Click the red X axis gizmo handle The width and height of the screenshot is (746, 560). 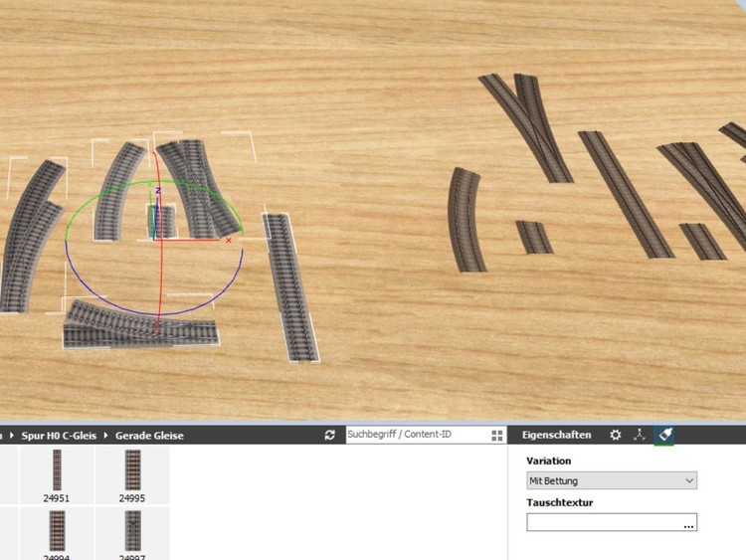point(229,241)
